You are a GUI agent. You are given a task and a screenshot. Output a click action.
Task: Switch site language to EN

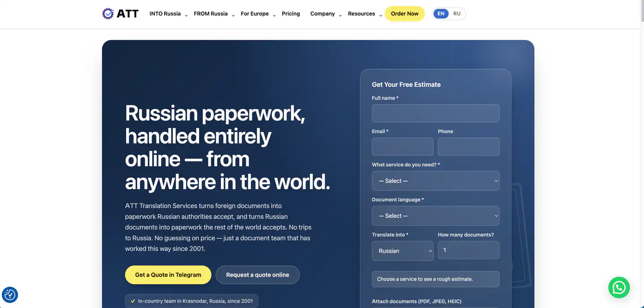[x=441, y=14]
